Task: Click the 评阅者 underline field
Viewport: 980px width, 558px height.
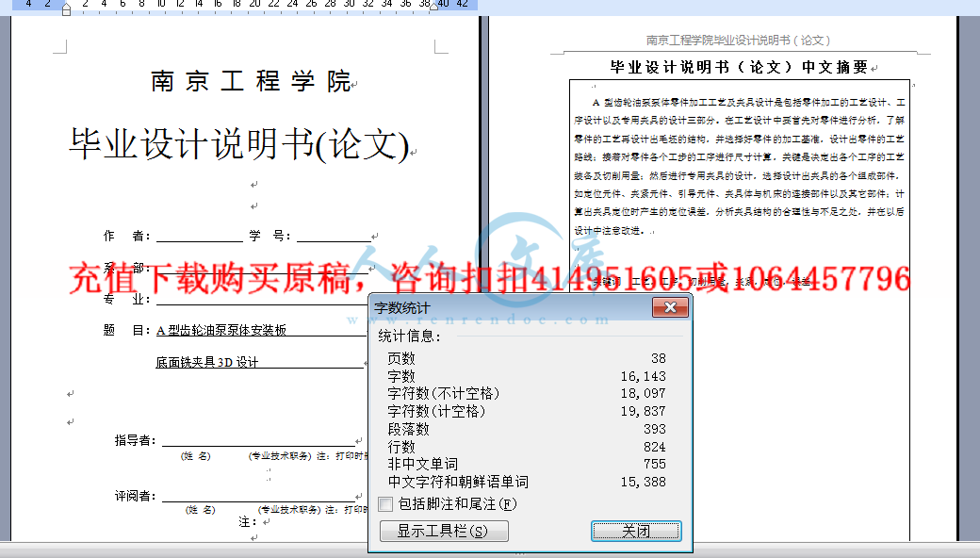Action: tap(259, 496)
